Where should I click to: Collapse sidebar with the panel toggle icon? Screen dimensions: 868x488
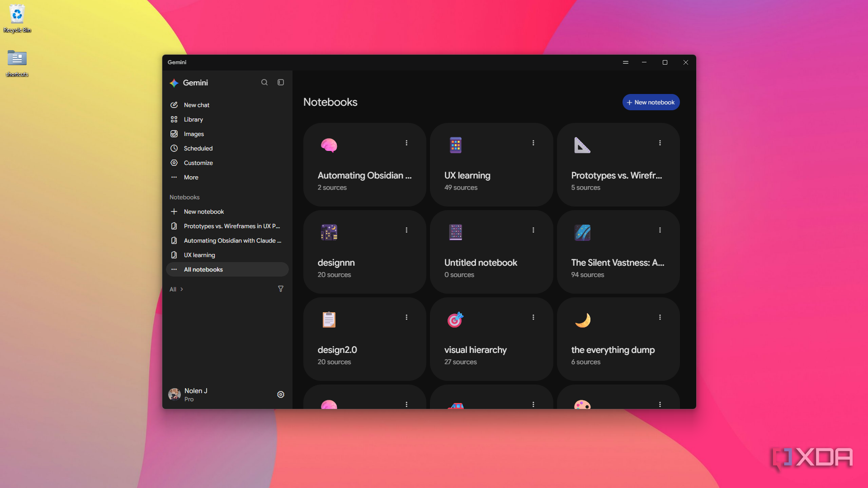(x=281, y=82)
